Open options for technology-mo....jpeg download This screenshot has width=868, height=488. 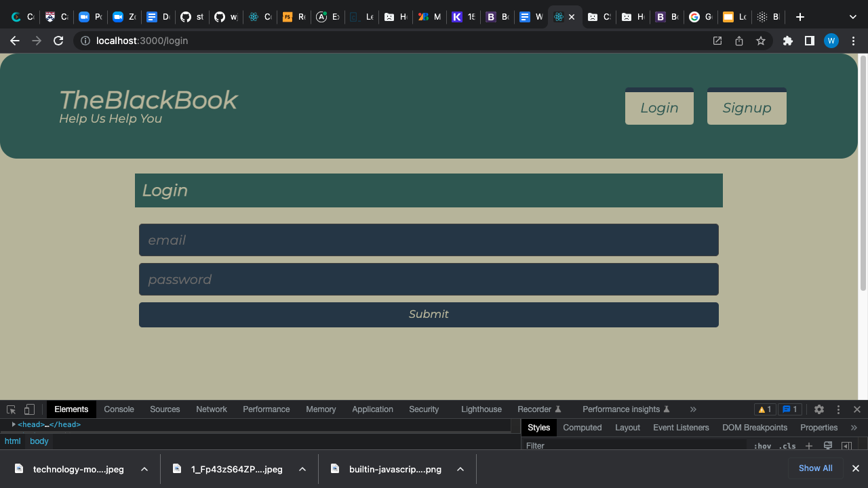pos(144,469)
